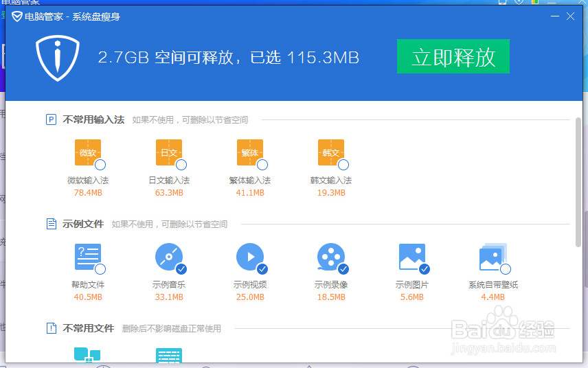Uncheck the 示例音乐 checkmark
Image resolution: width=588 pixels, height=368 pixels.
click(181, 269)
